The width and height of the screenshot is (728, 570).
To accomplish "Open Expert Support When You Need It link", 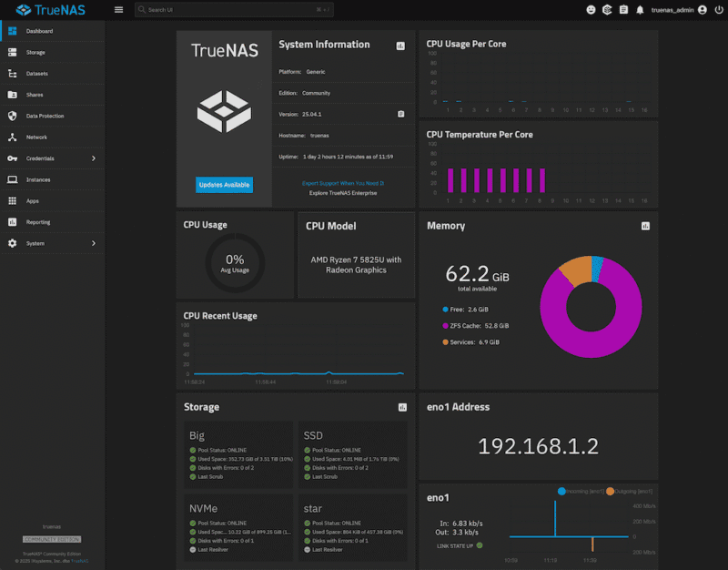I will 343,183.
